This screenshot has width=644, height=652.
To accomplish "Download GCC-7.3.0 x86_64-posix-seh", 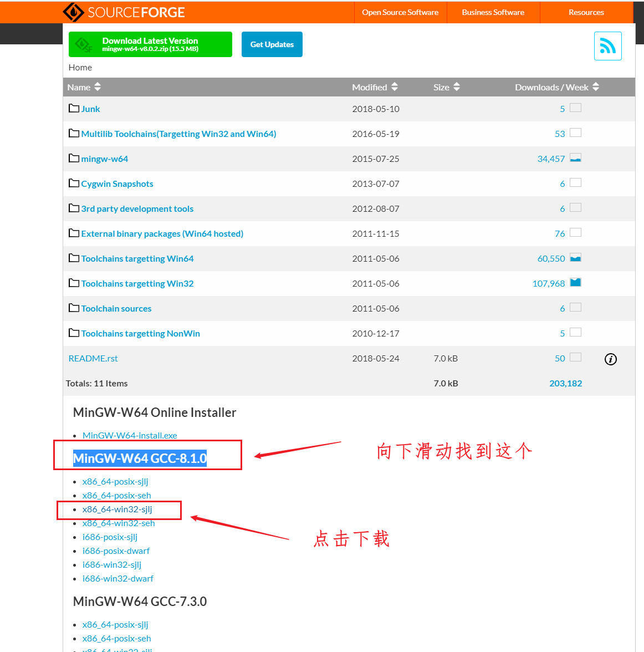I will click(x=117, y=638).
